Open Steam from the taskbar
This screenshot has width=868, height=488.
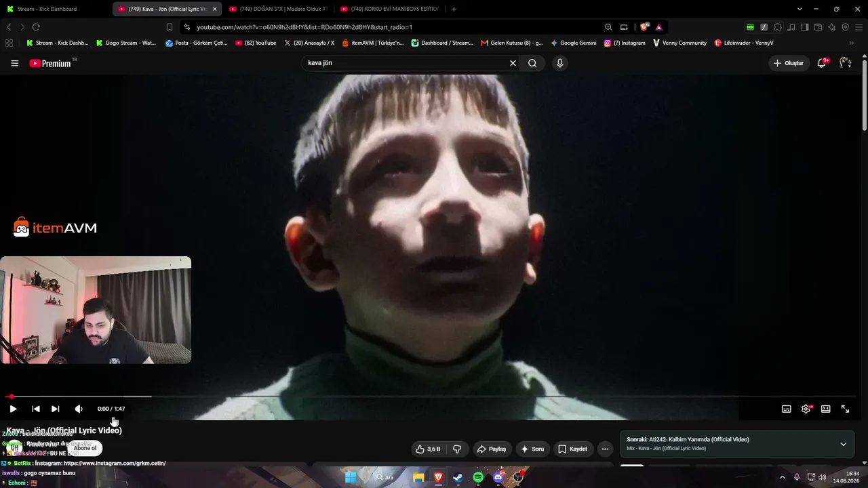click(x=458, y=477)
